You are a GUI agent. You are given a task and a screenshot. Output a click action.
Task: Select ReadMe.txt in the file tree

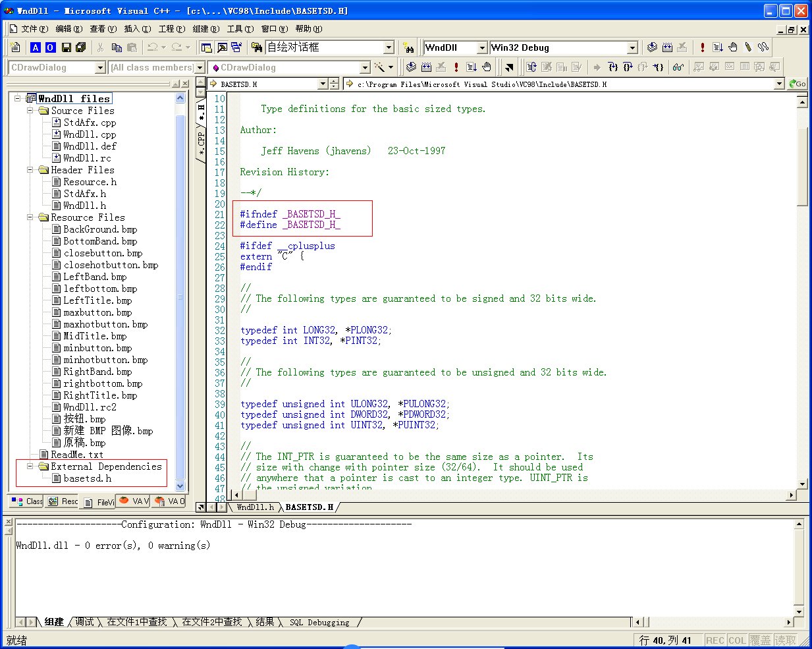[77, 455]
